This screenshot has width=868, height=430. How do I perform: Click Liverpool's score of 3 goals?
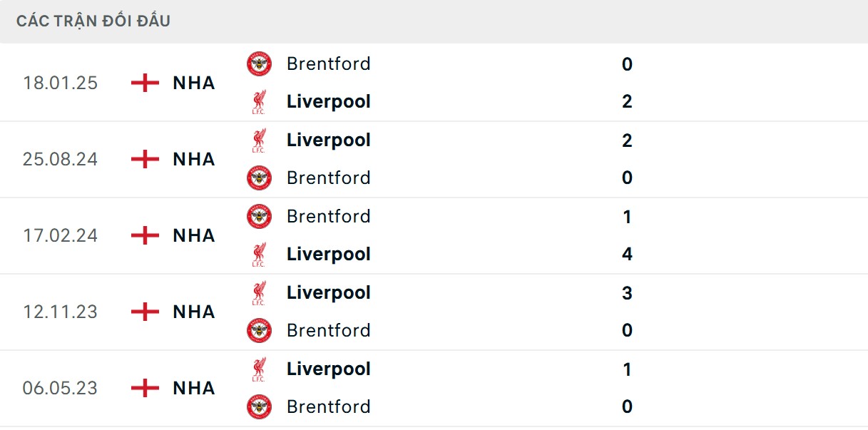coord(627,292)
